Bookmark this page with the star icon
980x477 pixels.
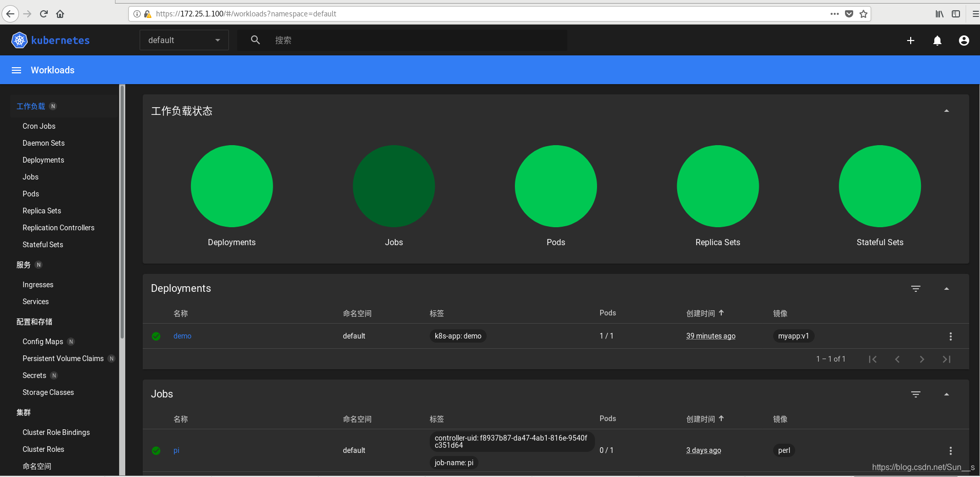(863, 14)
